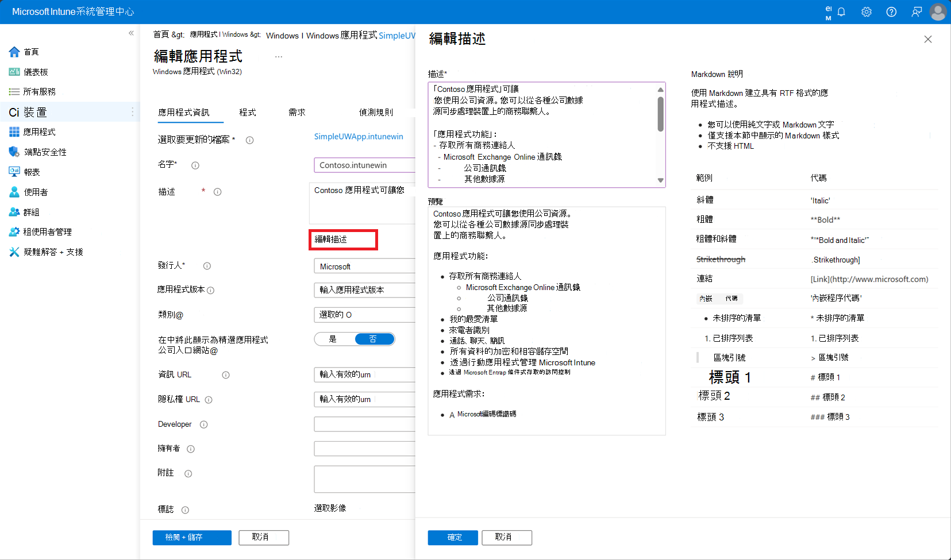Viewport: 951px width, 560px height.
Task: Click 取消 button in description panel
Action: [x=507, y=538]
